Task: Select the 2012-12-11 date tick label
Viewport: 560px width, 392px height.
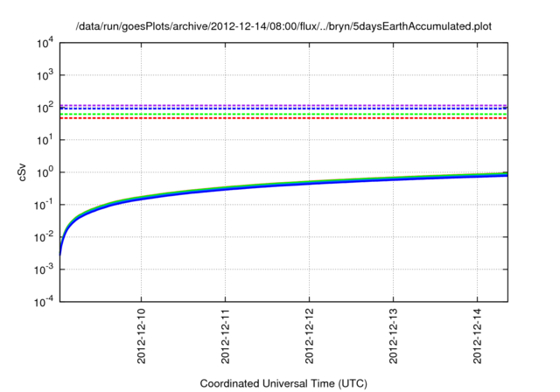Action: point(226,338)
